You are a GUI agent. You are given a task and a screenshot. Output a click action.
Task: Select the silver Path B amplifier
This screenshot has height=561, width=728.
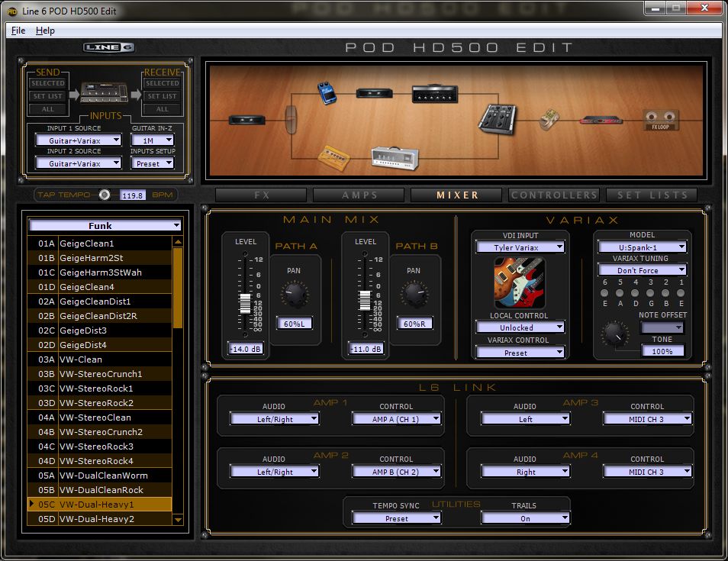pos(395,158)
